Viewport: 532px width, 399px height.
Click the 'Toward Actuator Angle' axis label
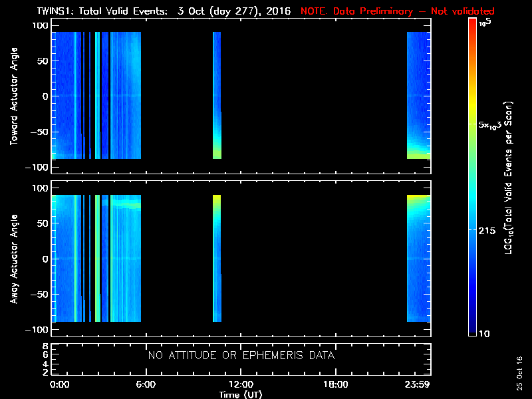(14, 96)
